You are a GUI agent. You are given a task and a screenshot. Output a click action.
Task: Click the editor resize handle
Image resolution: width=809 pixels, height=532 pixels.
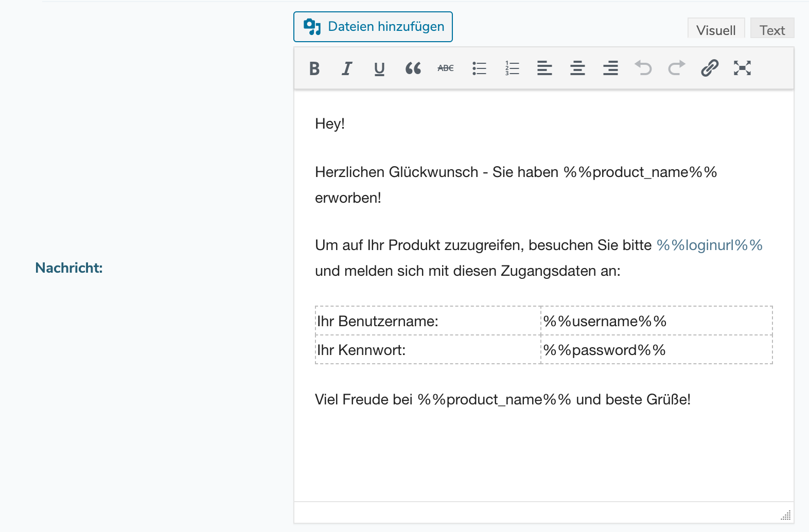point(786,515)
